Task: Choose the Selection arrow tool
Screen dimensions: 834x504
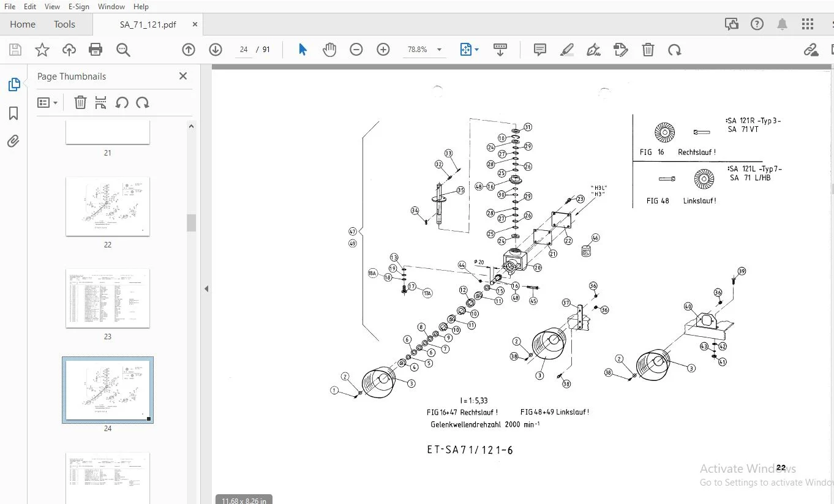Action: [302, 50]
